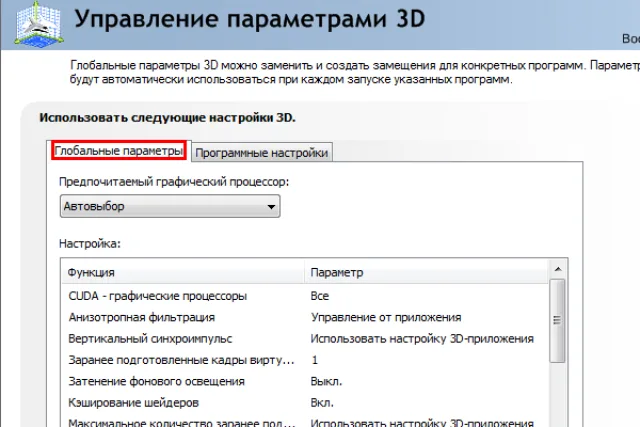Click the Параметр column header

coord(426,272)
